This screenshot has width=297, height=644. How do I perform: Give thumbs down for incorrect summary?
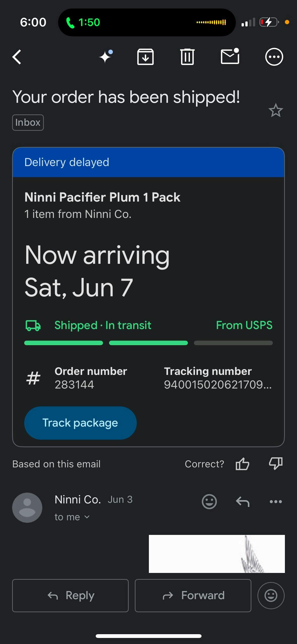click(x=276, y=463)
